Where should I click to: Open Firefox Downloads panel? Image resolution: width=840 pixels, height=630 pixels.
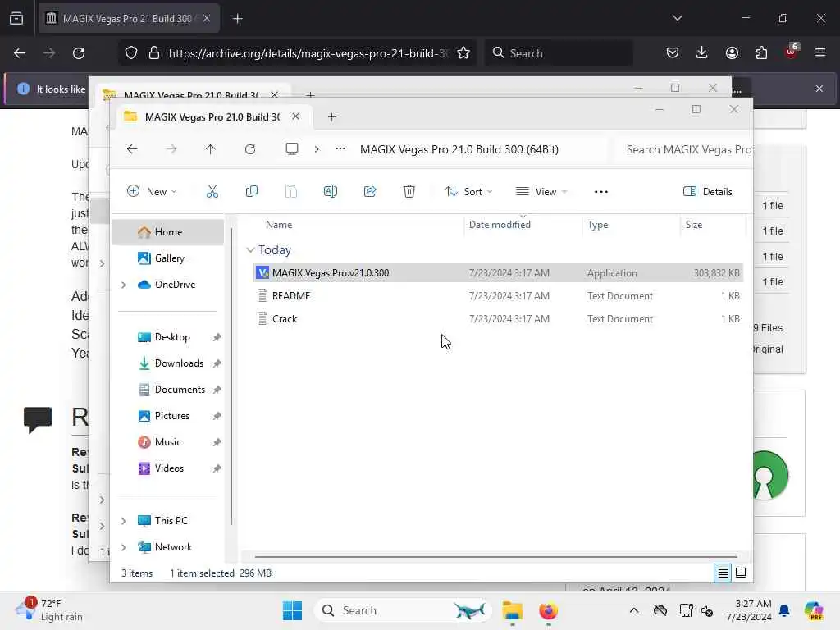tap(702, 52)
